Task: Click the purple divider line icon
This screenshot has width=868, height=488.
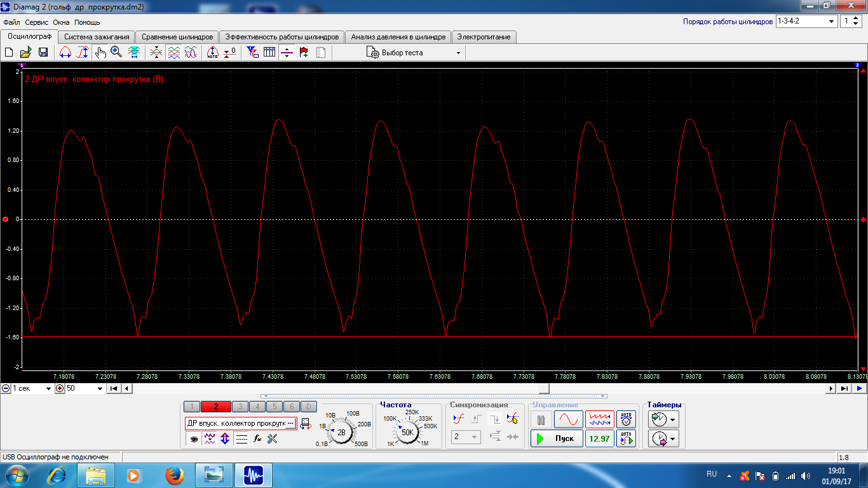Action: (x=287, y=53)
